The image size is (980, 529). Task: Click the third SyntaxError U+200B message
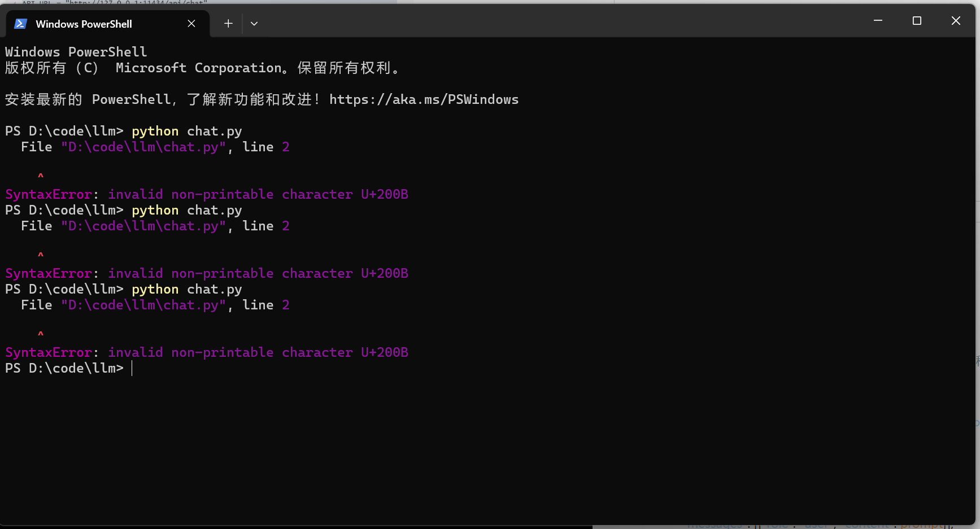(207, 352)
